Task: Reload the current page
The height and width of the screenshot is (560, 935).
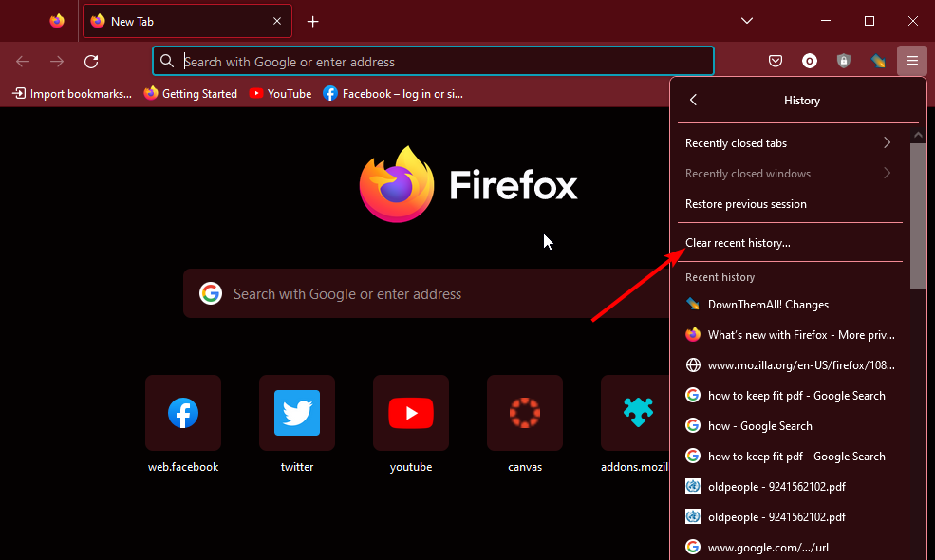Action: pyautogui.click(x=91, y=62)
